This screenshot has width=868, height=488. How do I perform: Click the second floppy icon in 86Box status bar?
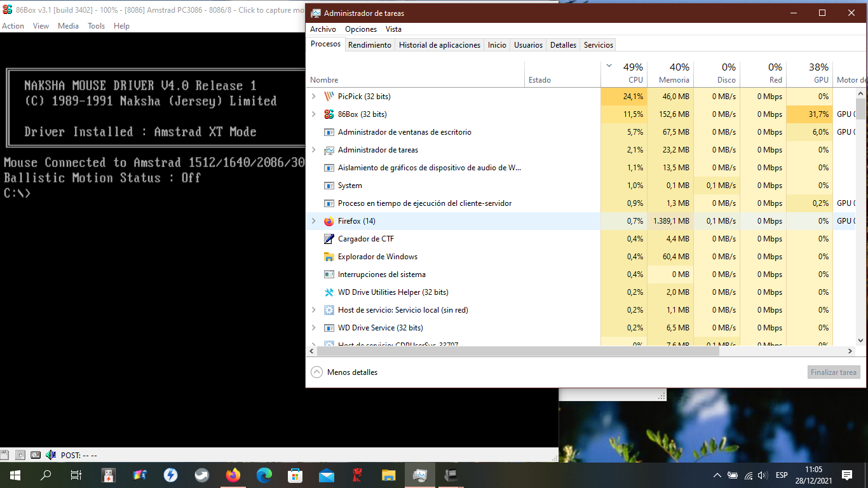pyautogui.click(x=21, y=454)
